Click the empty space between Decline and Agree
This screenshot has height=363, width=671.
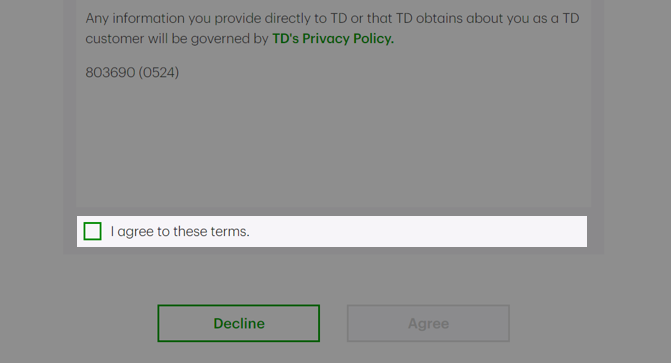click(333, 323)
